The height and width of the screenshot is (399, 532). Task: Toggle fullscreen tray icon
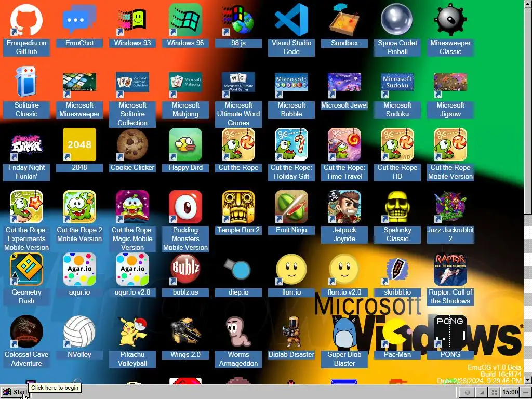495,393
